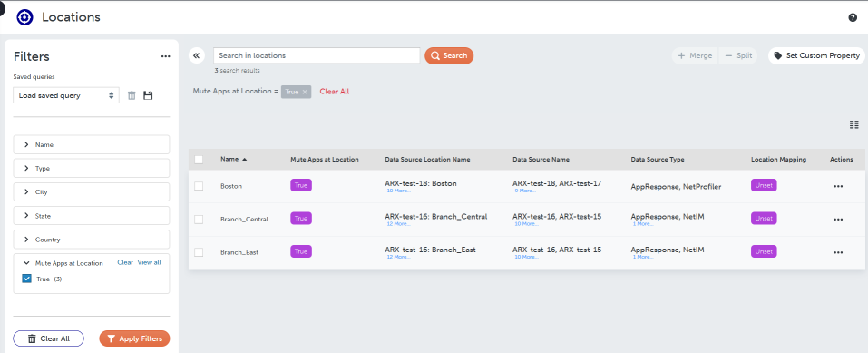Sort by Name column arrow
The width and height of the screenshot is (868, 353).
(x=244, y=160)
